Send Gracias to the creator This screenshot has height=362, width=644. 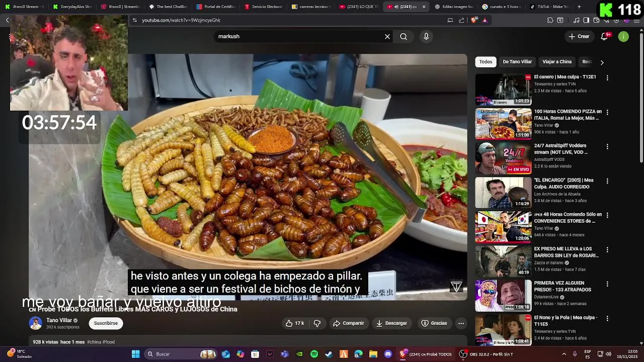434,323
